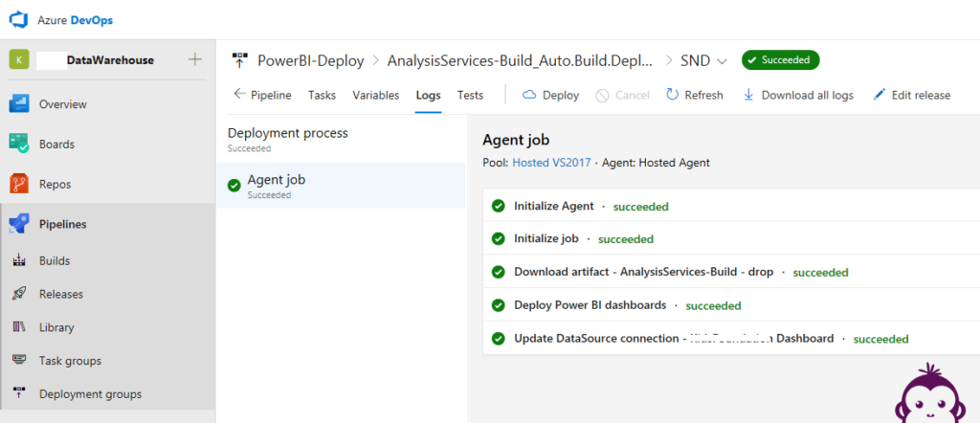
Task: Open the Initialize job log row
Action: [731, 238]
